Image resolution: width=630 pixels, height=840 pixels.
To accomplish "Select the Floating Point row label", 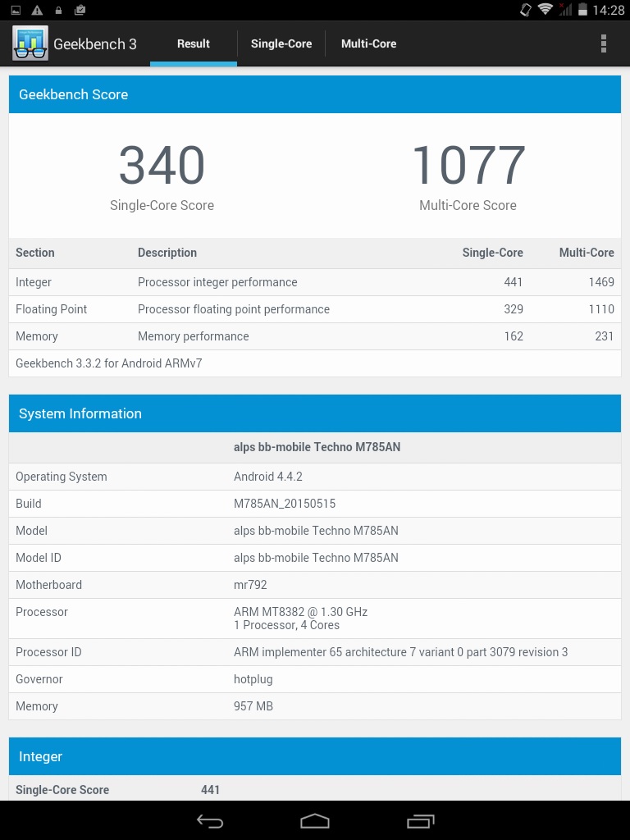I will [x=52, y=309].
